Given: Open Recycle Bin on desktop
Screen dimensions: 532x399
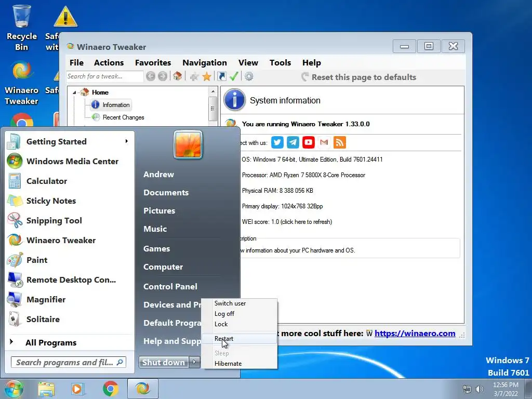Looking at the screenshot, I should point(22,28).
